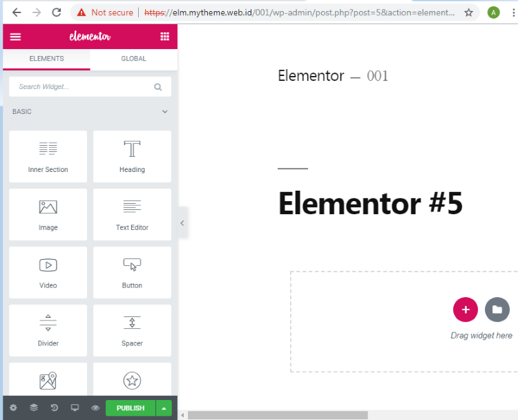Click the browser address bar URL
The width and height of the screenshot is (518, 420).
pyautogui.click(x=299, y=12)
